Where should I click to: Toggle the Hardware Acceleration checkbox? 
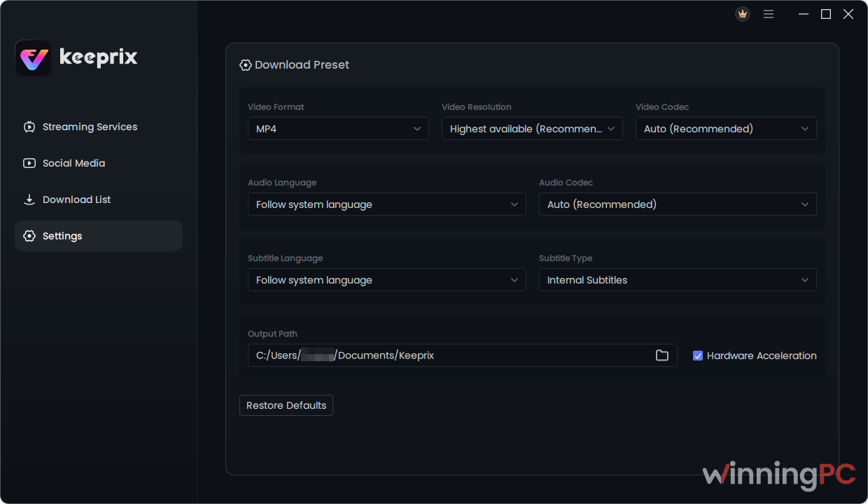click(698, 356)
